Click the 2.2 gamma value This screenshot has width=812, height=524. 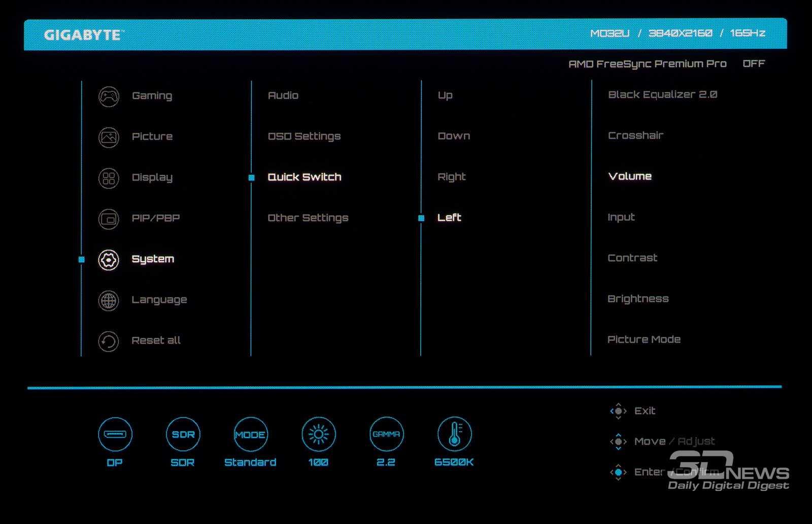(386, 463)
